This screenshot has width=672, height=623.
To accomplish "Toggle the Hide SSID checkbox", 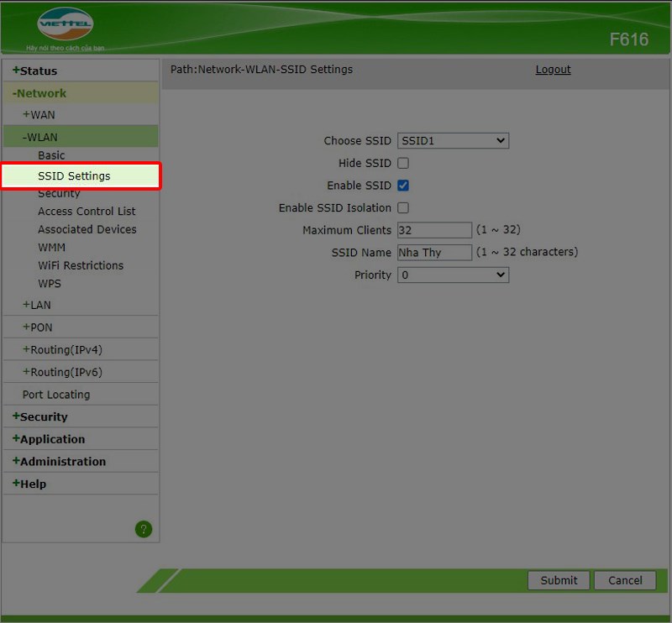I will pos(403,163).
